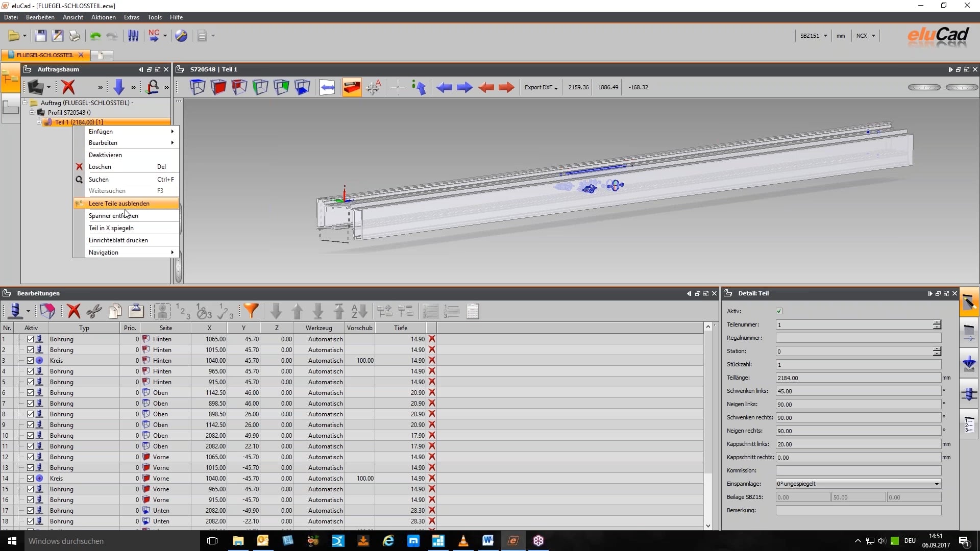Click the blue left navigation arrow in 3D toolbar
The height and width of the screenshot is (551, 980).
pos(444,87)
